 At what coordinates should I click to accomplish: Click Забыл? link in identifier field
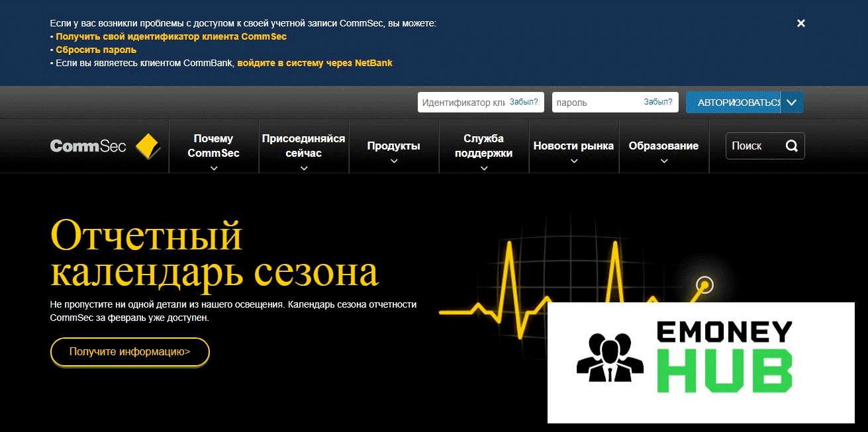tap(524, 102)
